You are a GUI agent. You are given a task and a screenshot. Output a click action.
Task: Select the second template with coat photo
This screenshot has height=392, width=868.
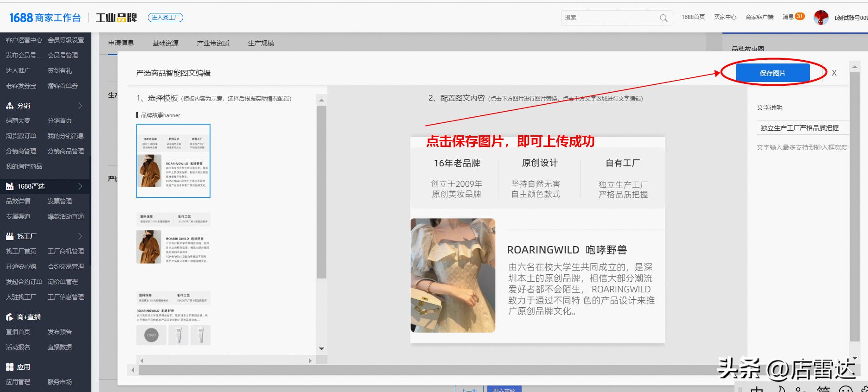[x=173, y=238]
